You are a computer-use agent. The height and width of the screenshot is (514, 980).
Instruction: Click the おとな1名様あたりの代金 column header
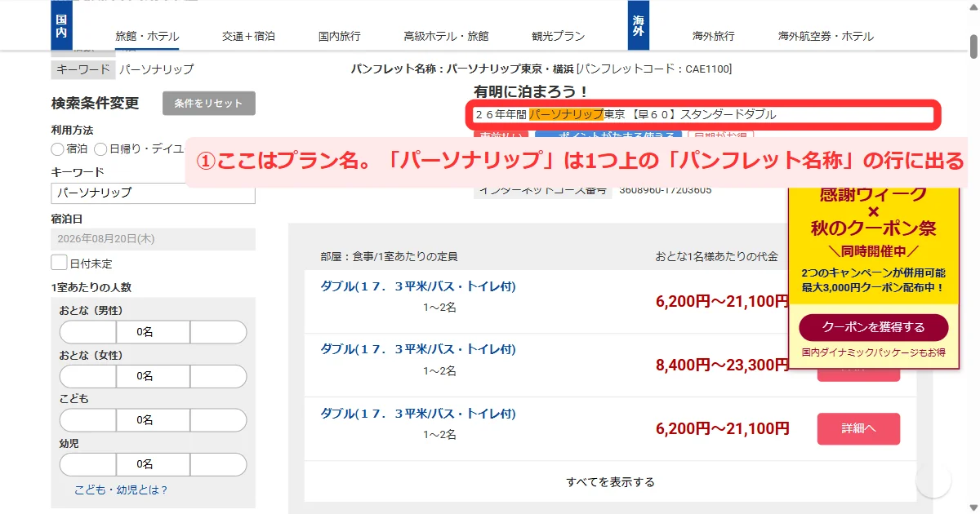716,256
